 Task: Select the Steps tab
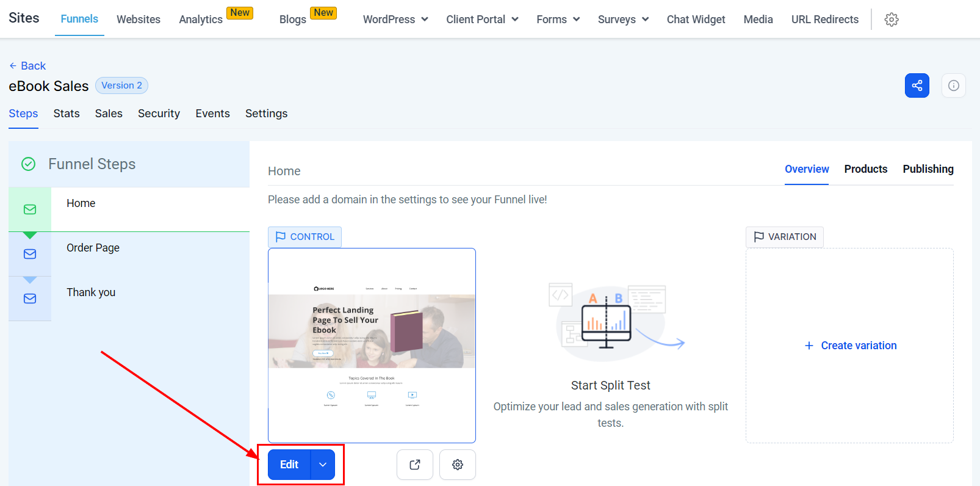coord(23,114)
